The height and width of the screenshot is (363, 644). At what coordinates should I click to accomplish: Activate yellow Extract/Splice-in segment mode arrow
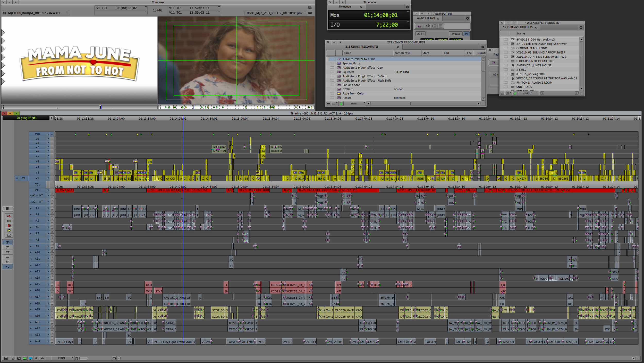pos(9,221)
